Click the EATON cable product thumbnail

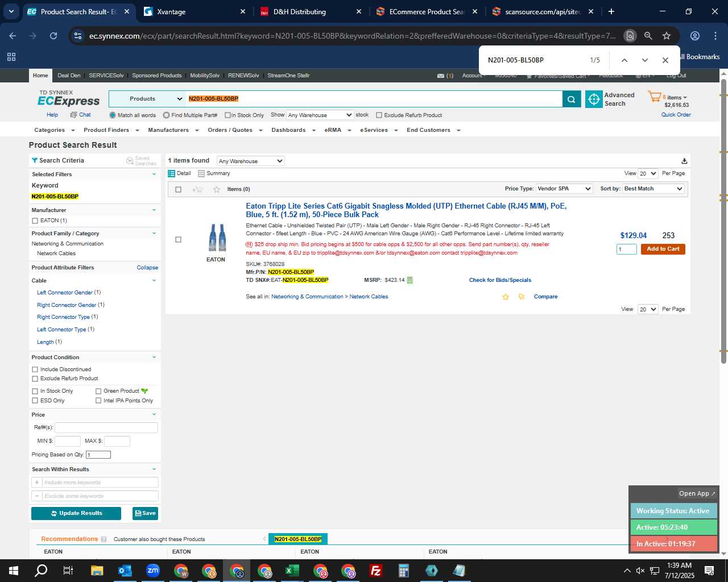point(217,238)
